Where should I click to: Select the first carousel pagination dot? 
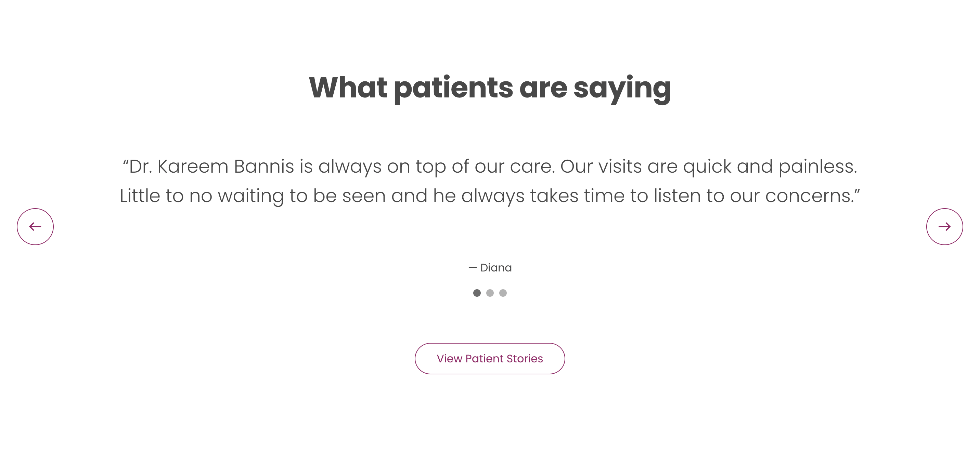point(477,293)
